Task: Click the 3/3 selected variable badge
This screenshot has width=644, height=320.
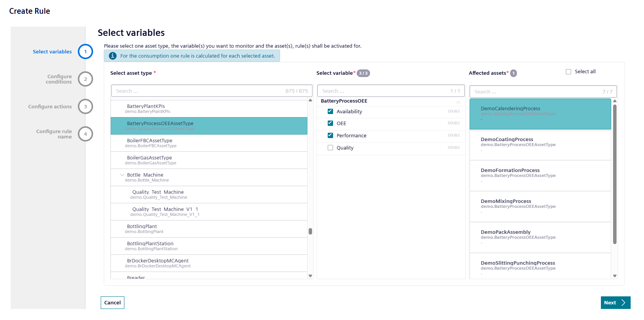Action: click(x=363, y=73)
